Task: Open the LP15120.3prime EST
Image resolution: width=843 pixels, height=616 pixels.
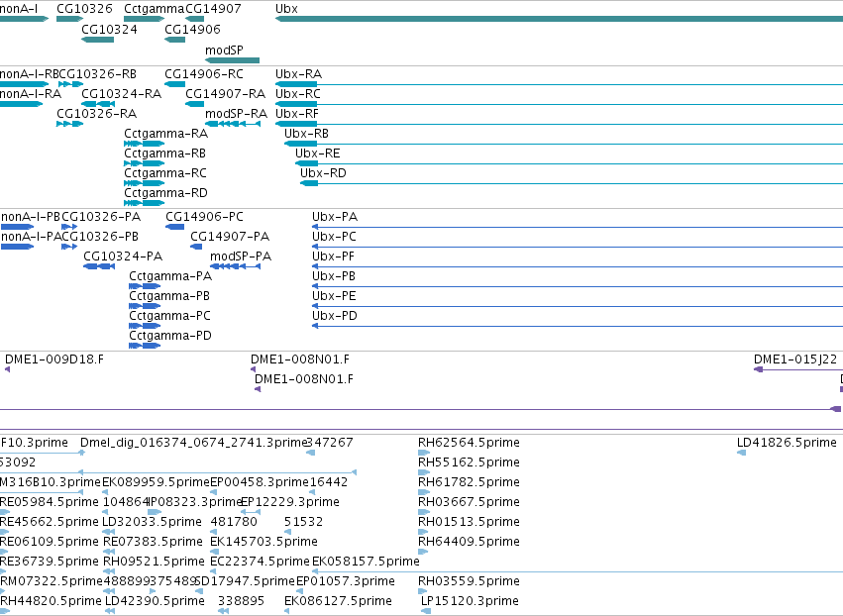Action: point(425,611)
